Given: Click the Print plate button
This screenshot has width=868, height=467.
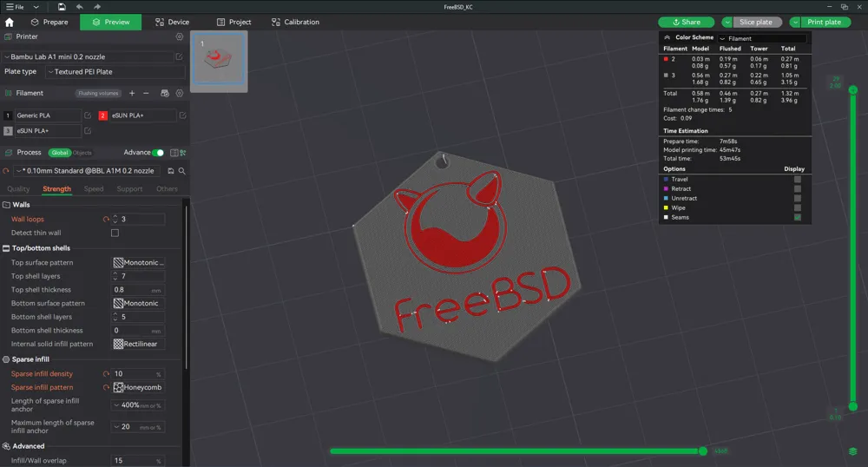Looking at the screenshot, I should (x=825, y=22).
